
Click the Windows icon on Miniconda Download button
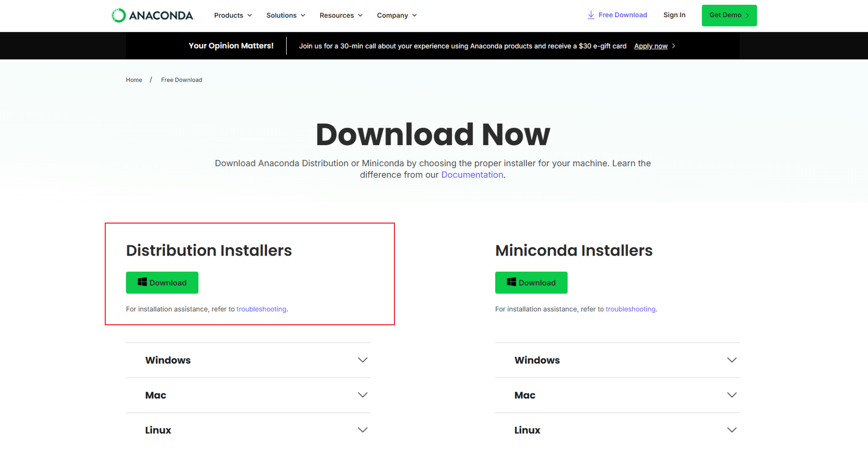pos(512,282)
